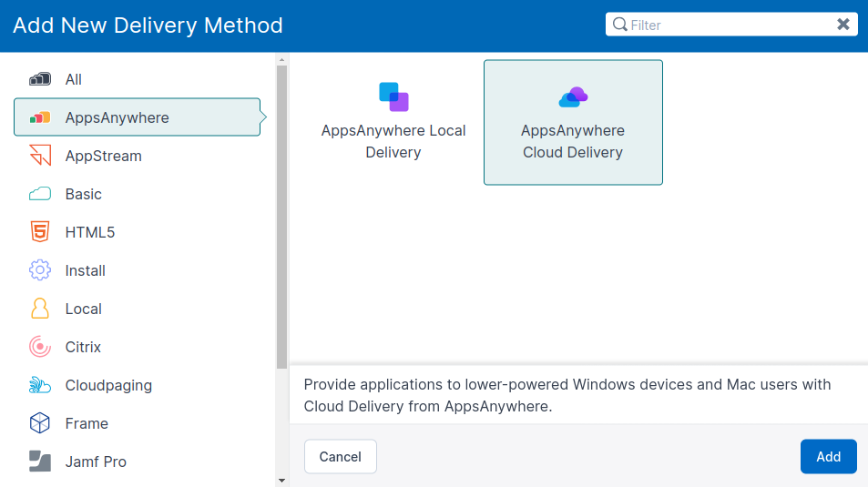This screenshot has width=868, height=487.
Task: Click the Cloudpaging icon
Action: point(39,385)
